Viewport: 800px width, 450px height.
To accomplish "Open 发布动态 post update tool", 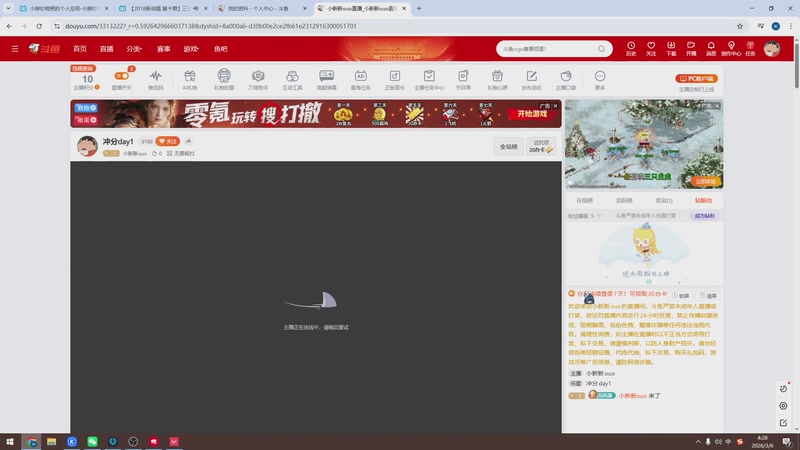I will pyautogui.click(x=532, y=80).
